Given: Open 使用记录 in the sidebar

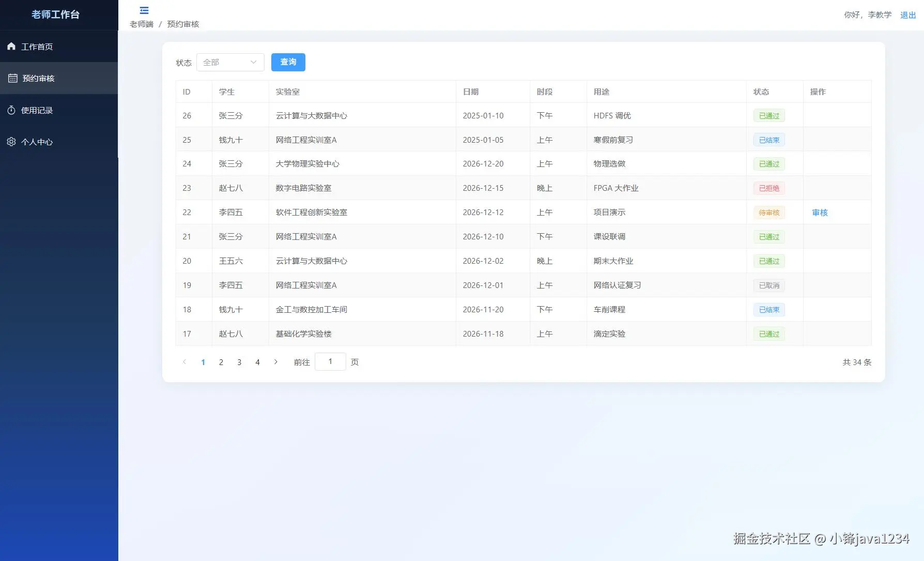Looking at the screenshot, I should click(59, 110).
